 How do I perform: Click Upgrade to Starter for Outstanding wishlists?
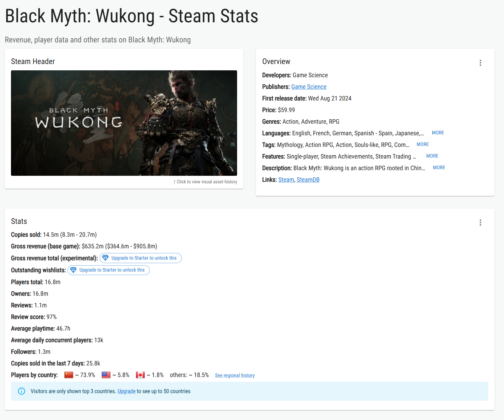point(109,270)
